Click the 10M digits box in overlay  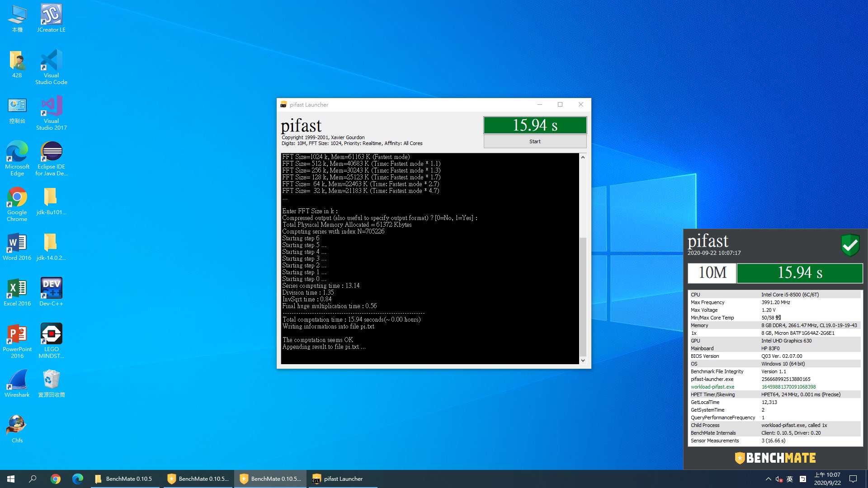coord(712,273)
